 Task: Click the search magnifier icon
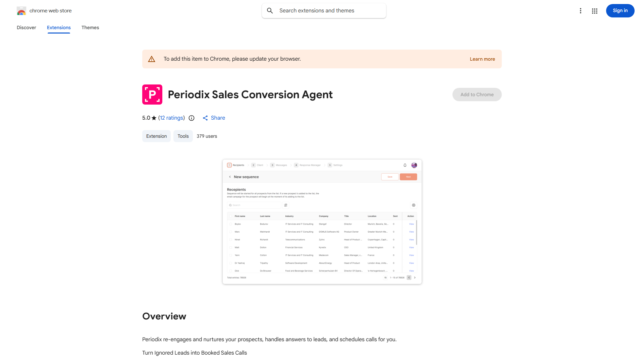[x=270, y=10]
